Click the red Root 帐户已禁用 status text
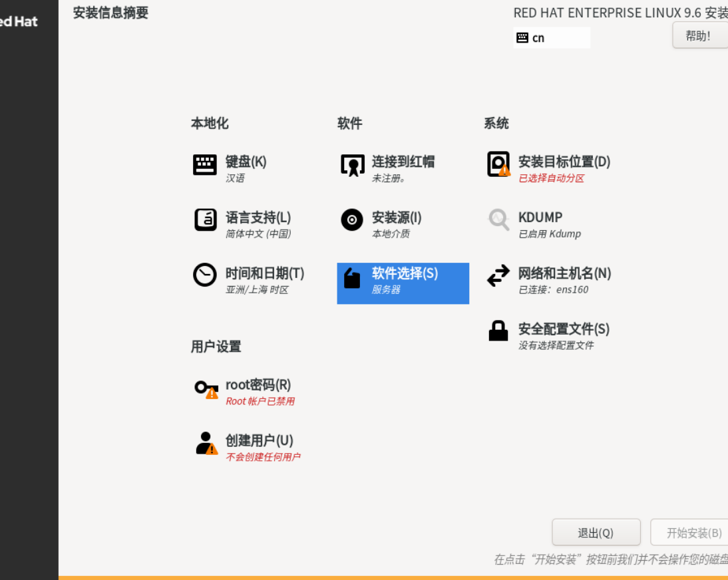 pos(260,401)
